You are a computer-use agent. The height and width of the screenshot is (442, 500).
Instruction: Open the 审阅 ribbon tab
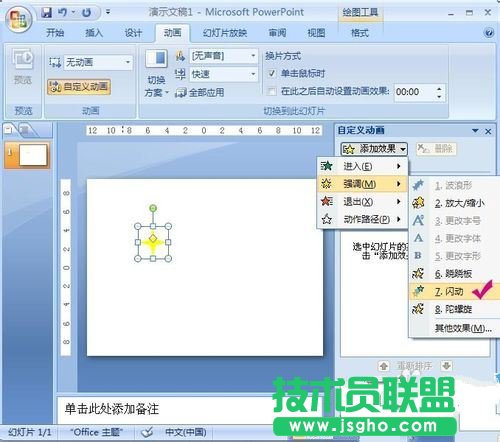(x=277, y=33)
